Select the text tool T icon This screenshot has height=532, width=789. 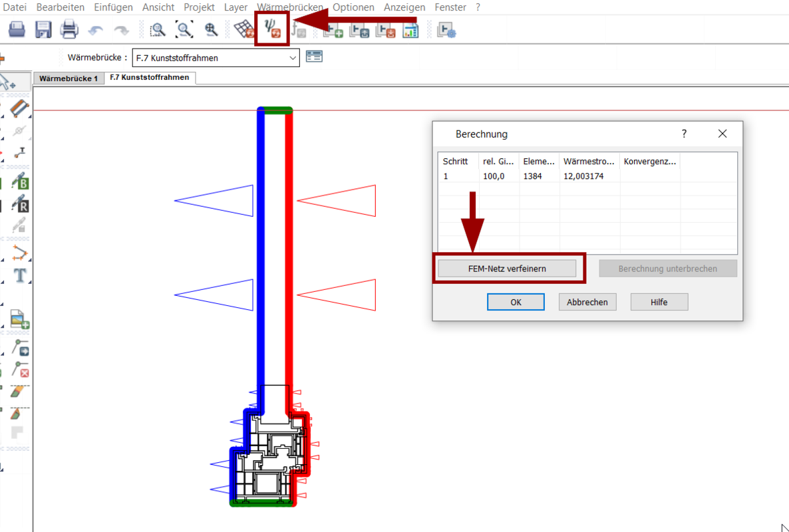pos(21,275)
